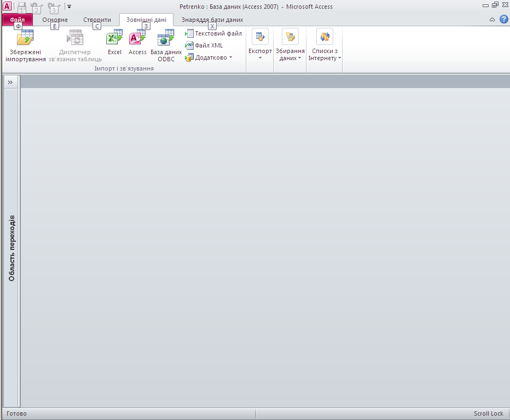Import a text file (Текстовий файл)

pyautogui.click(x=213, y=33)
